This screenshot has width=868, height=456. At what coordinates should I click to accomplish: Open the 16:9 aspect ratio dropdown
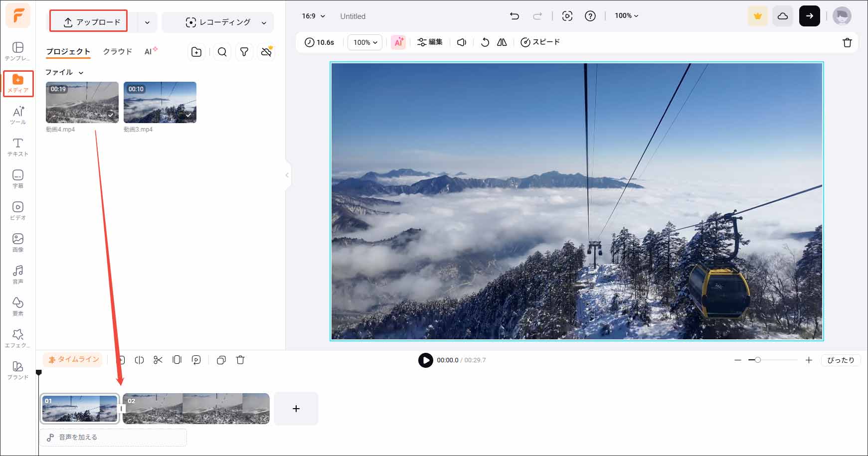[313, 16]
